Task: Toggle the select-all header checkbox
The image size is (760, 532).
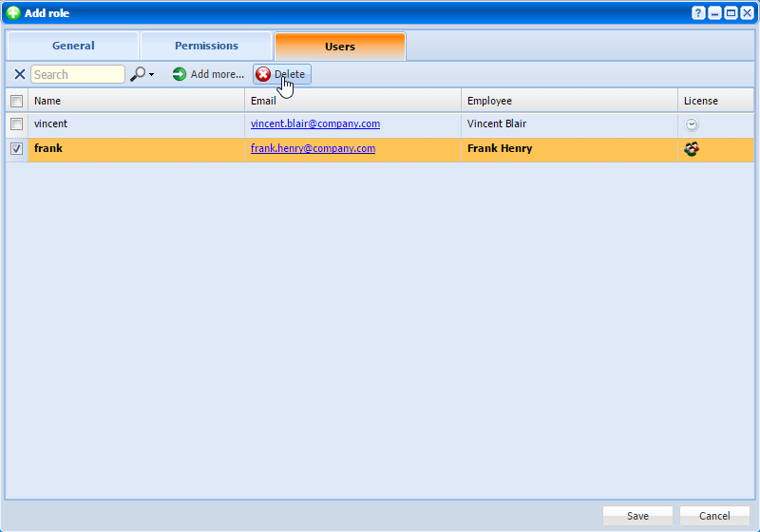Action: point(16,101)
